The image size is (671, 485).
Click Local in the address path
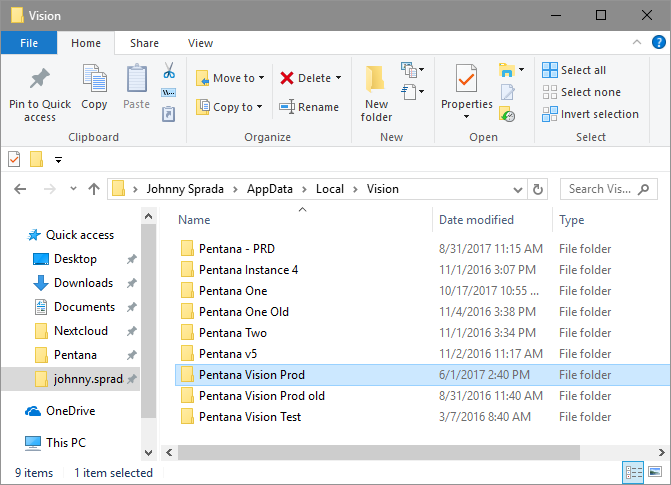tap(330, 189)
